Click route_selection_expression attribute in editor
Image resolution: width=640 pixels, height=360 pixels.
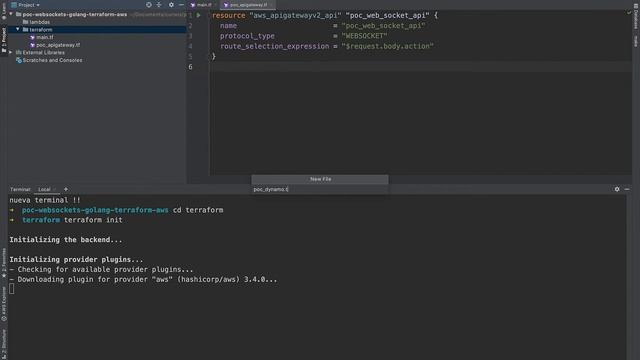pyautogui.click(x=275, y=46)
